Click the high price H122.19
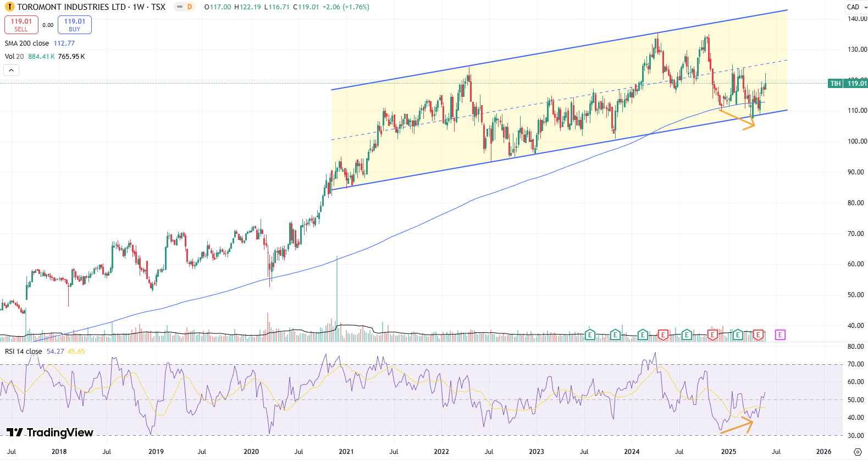This screenshot has width=868, height=460. [247, 7]
